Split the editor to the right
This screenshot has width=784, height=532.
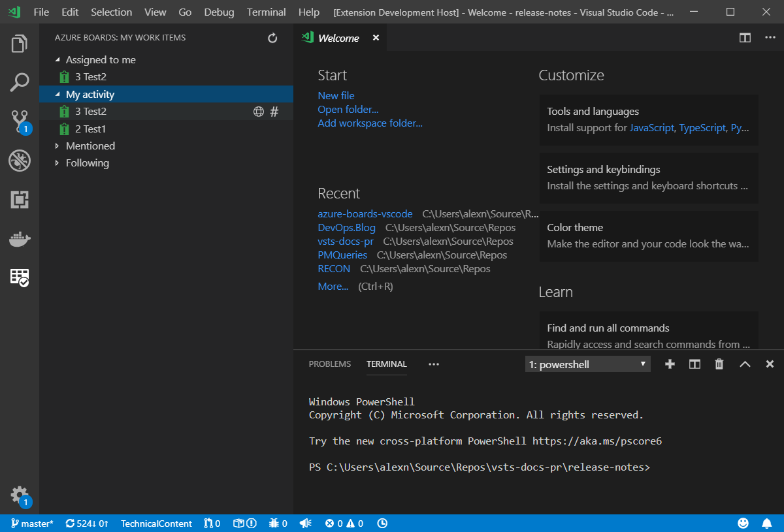(x=745, y=38)
